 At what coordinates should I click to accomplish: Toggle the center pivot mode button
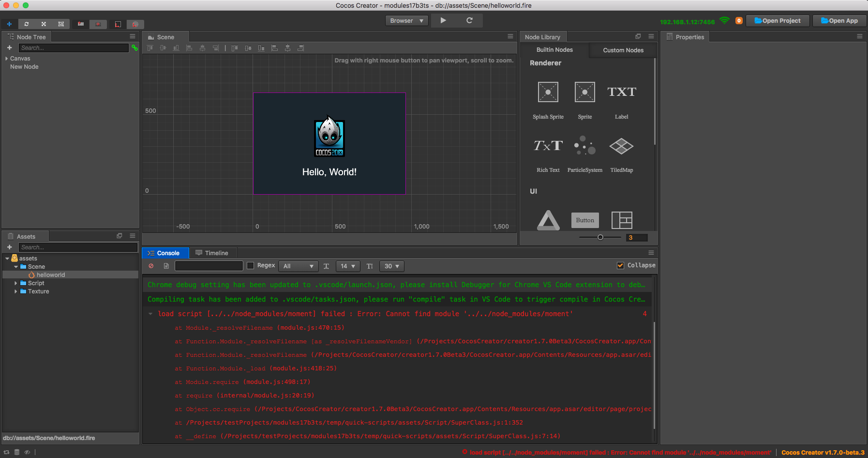click(x=98, y=24)
